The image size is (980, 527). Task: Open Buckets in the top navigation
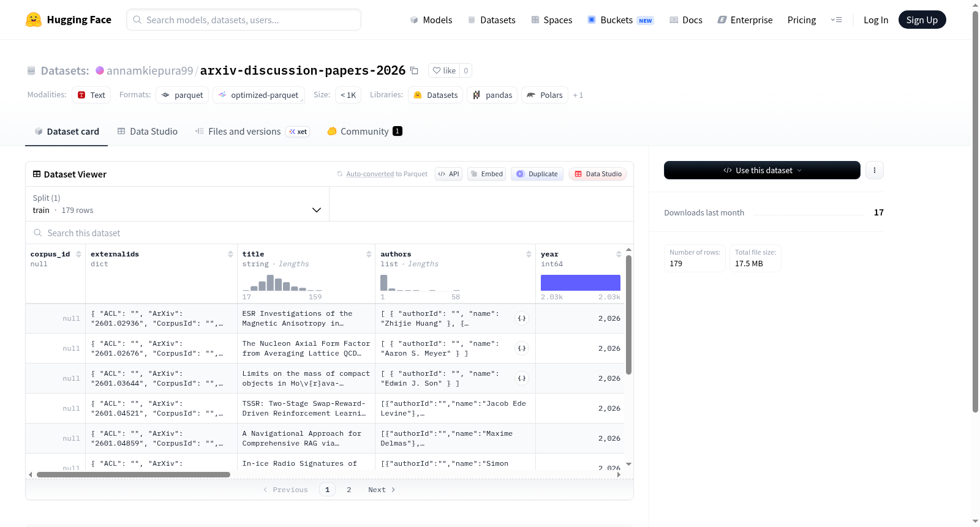click(620, 20)
